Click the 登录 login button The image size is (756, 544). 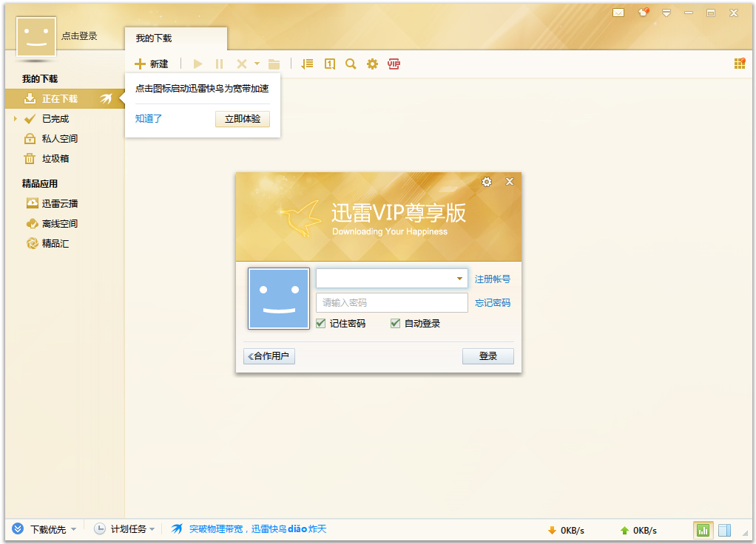[487, 356]
